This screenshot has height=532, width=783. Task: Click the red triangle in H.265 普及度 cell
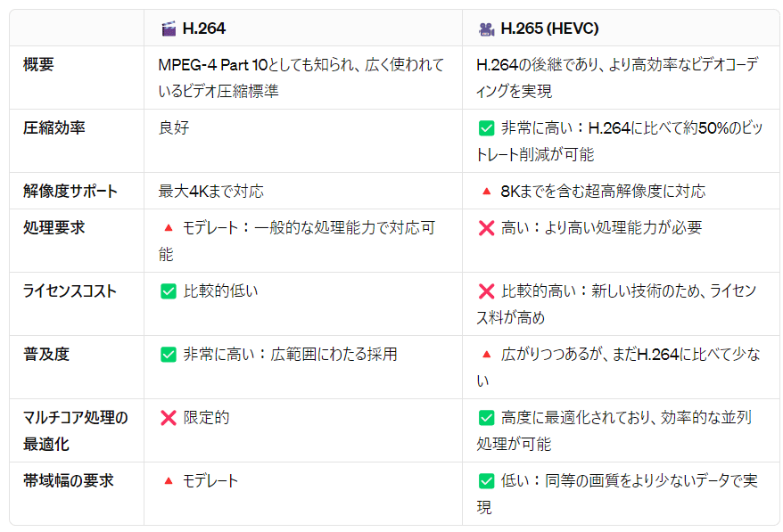coord(486,355)
